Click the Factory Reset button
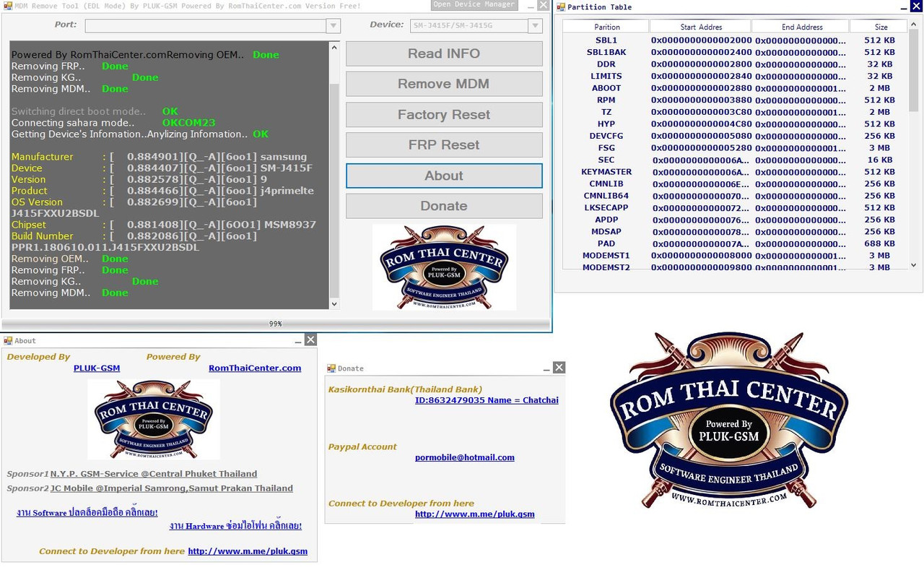The height and width of the screenshot is (570, 924). pyautogui.click(x=443, y=115)
